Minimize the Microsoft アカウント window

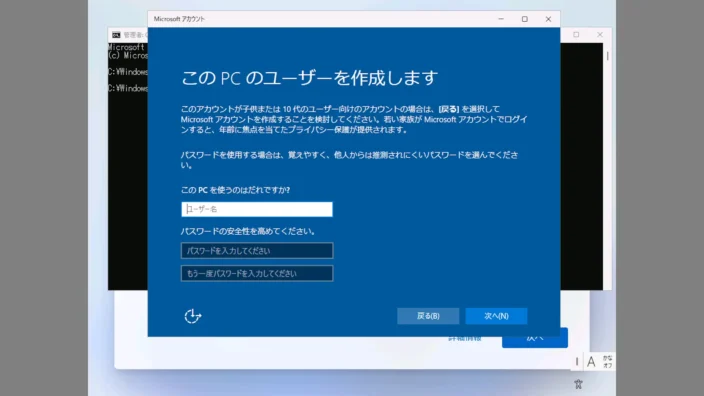pyautogui.click(x=501, y=19)
